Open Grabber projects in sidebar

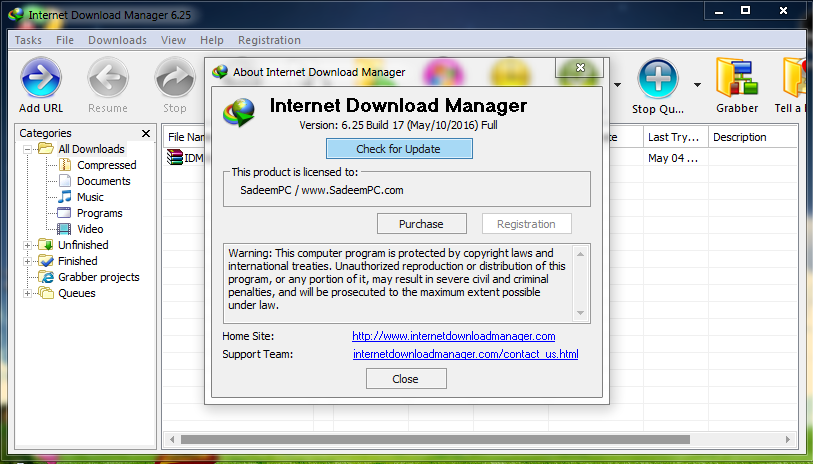tap(99, 277)
